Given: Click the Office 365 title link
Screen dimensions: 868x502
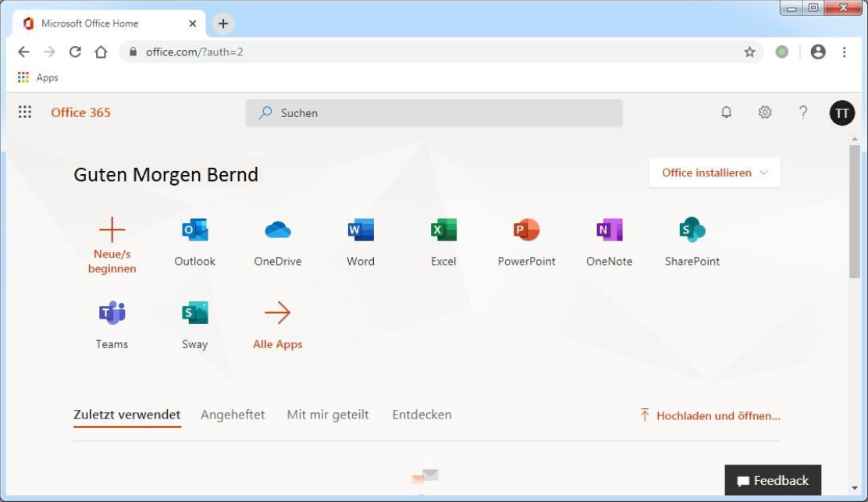Looking at the screenshot, I should click(81, 112).
